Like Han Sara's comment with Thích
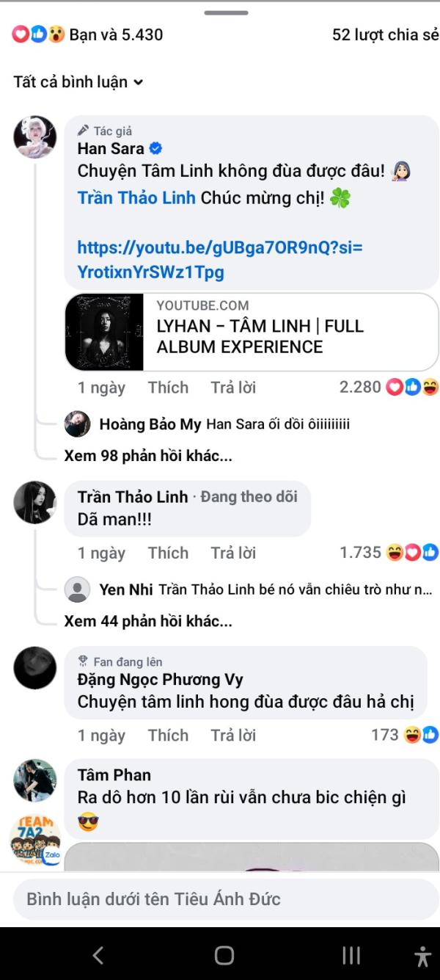The height and width of the screenshot is (980, 440). pos(168,388)
